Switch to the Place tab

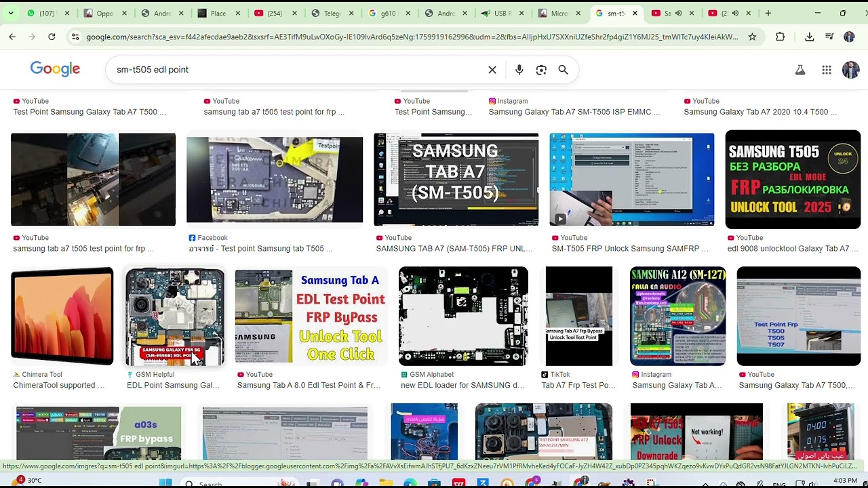[x=218, y=13]
